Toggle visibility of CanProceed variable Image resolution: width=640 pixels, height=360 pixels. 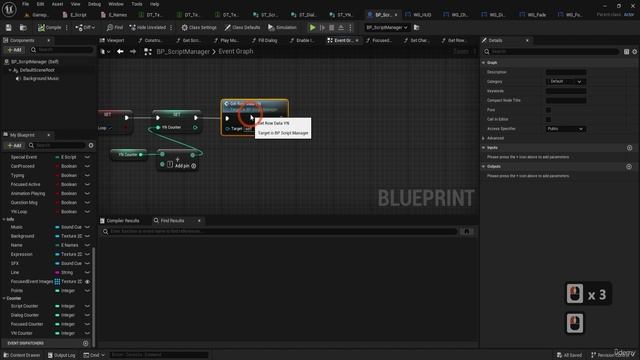pos(87,166)
